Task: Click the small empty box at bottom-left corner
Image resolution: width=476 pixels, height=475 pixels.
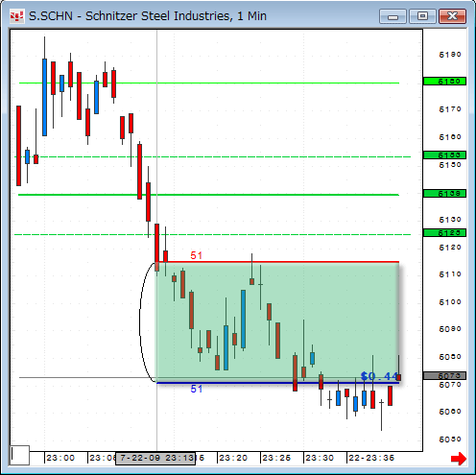Action: click(x=20, y=455)
